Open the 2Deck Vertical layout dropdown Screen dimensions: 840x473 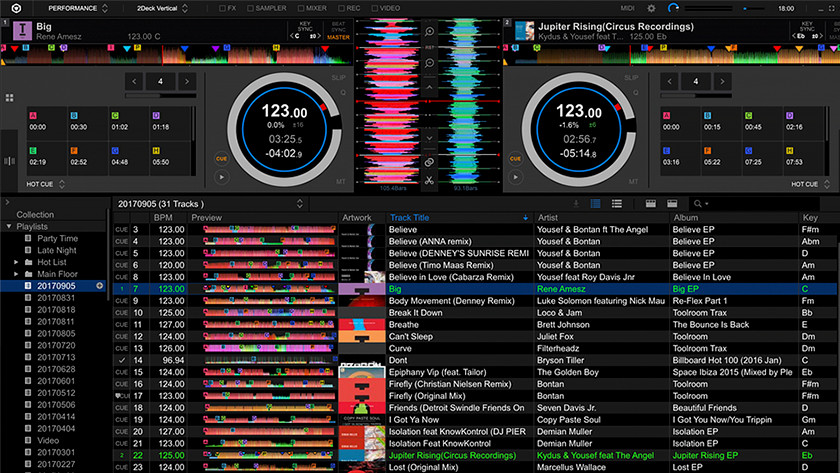point(160,8)
